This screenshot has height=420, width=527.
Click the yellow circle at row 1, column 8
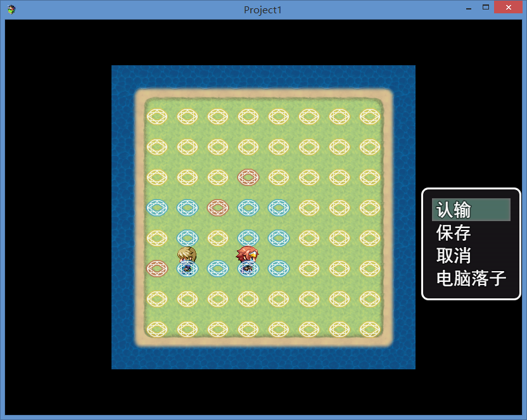370,117
